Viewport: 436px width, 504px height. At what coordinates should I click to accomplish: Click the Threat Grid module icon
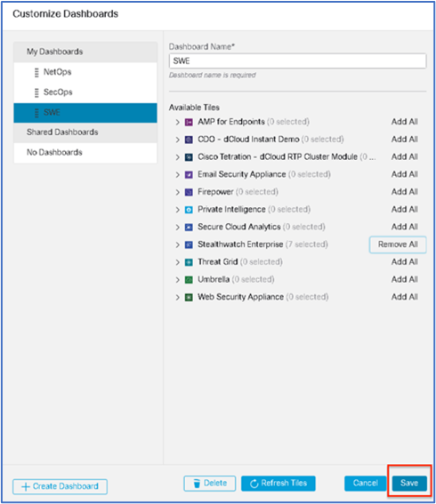(189, 262)
